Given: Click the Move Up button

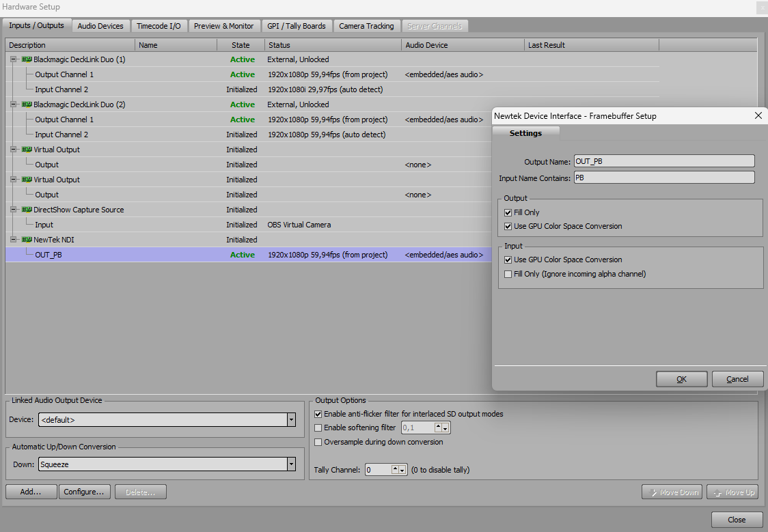Looking at the screenshot, I should [x=732, y=492].
